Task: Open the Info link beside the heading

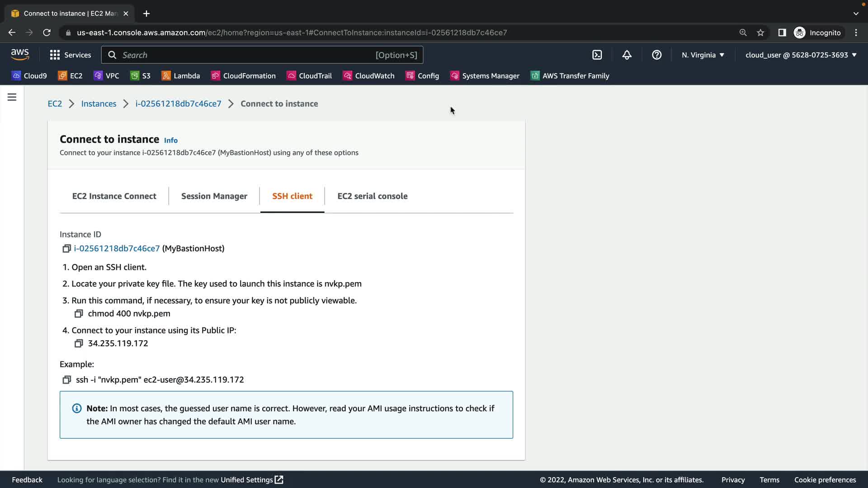Action: pyautogui.click(x=170, y=141)
